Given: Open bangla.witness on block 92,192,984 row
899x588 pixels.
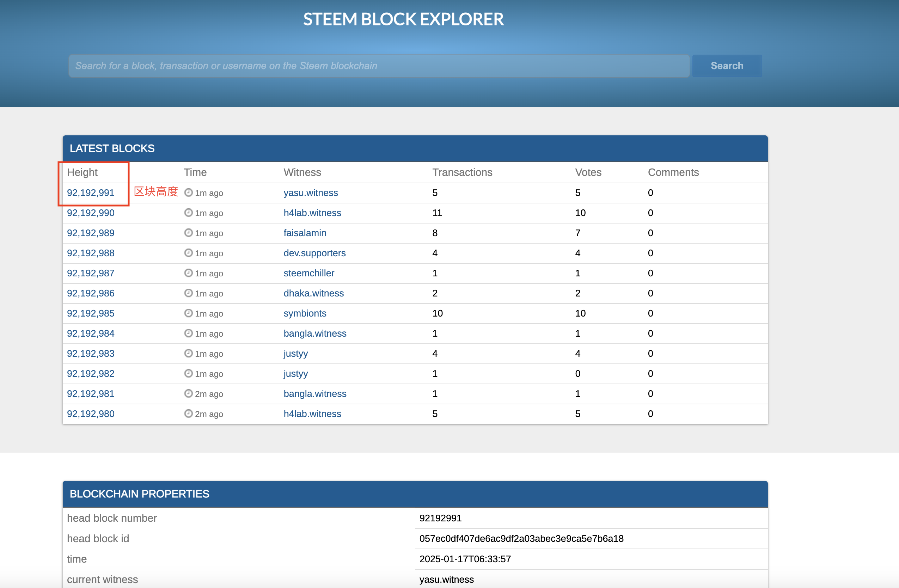Looking at the screenshot, I should [315, 333].
